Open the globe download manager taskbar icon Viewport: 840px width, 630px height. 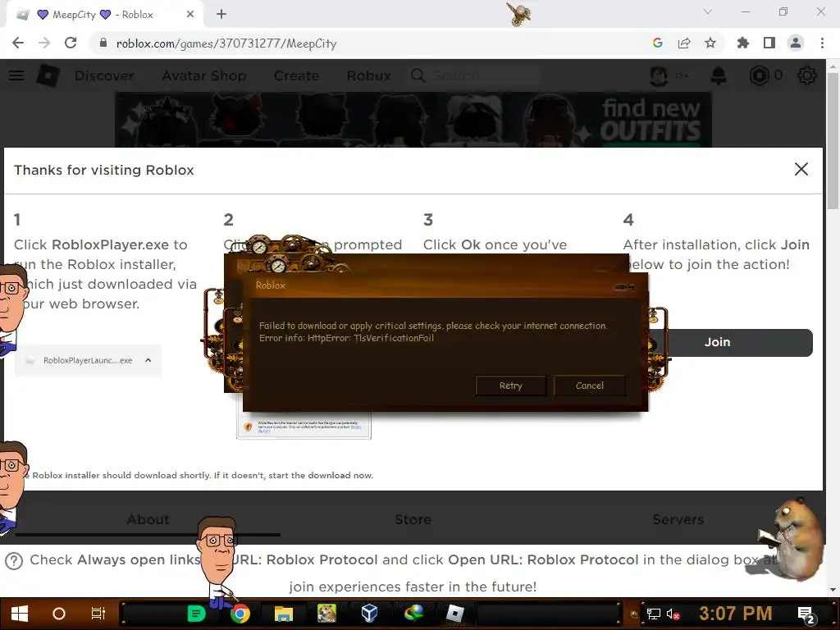coord(413,614)
